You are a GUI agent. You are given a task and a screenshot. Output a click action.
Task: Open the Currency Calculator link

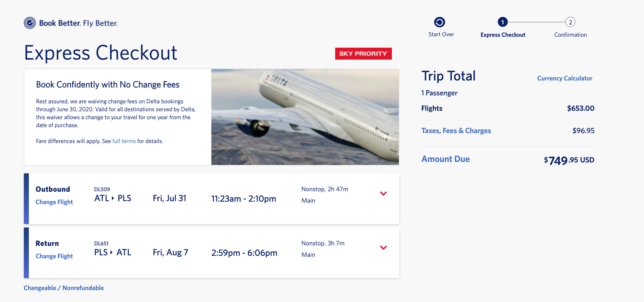[x=564, y=78]
